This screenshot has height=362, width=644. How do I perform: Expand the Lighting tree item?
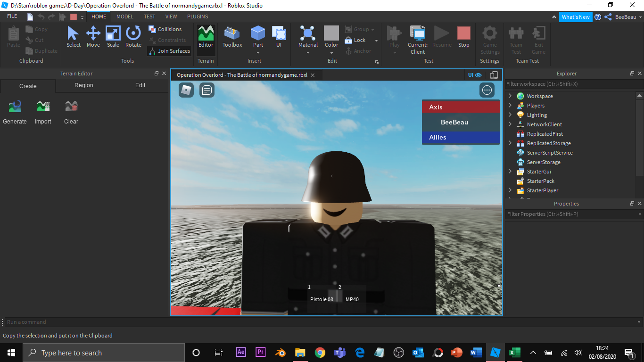tap(511, 115)
